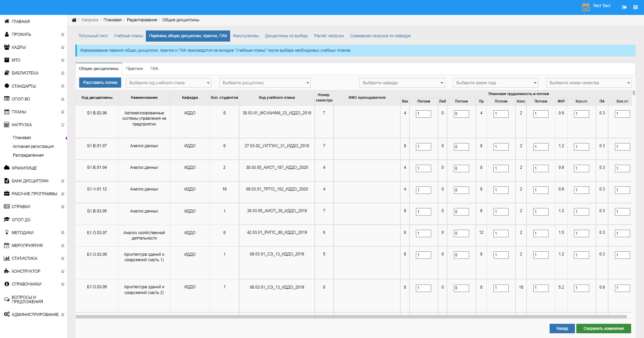Click the horizontal scrollbar below the table
The width and height of the screenshot is (644, 338).
(x=351, y=317)
